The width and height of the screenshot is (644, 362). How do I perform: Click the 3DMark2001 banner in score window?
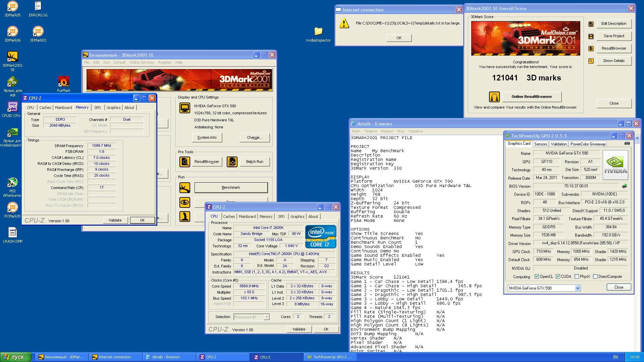526,39
